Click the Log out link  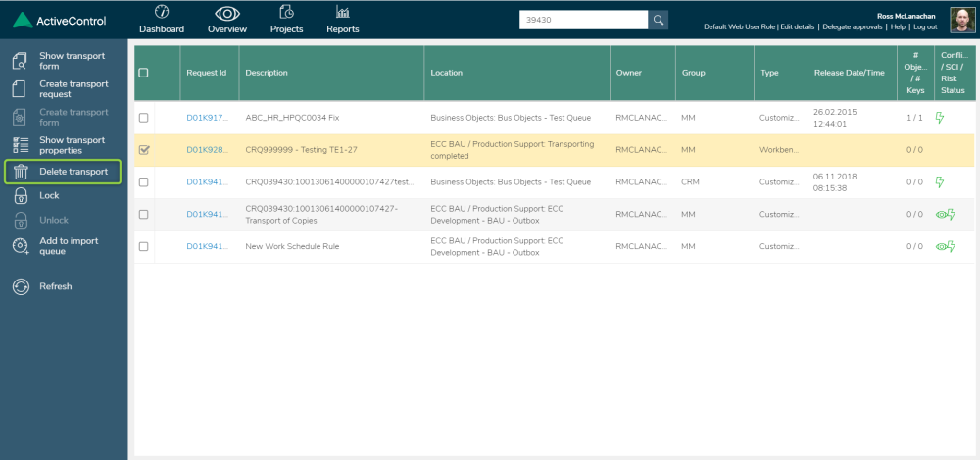point(926,27)
